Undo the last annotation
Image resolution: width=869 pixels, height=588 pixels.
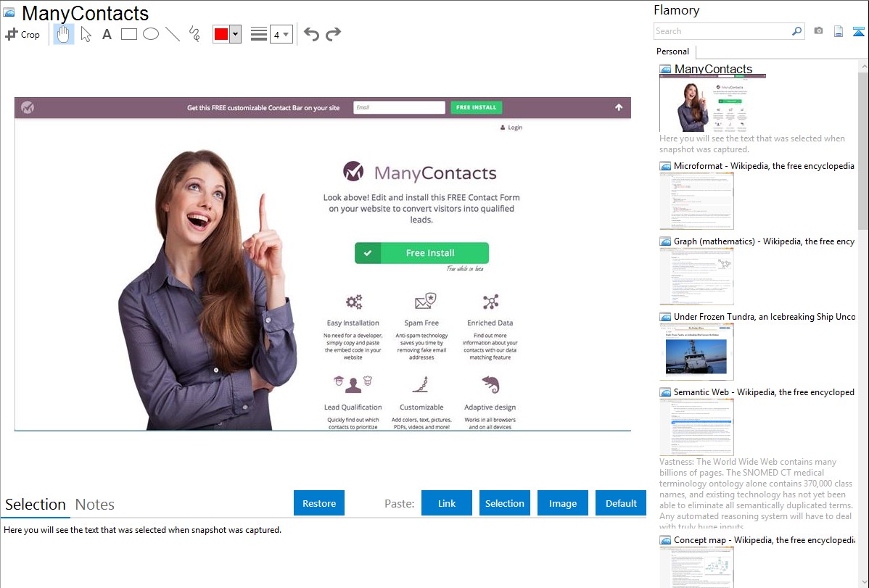coord(311,34)
